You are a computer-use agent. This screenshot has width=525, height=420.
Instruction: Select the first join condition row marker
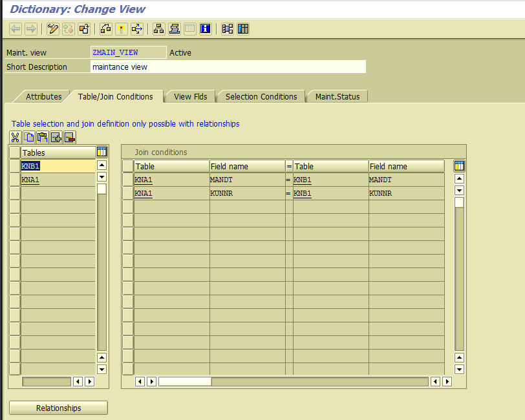pyautogui.click(x=127, y=180)
